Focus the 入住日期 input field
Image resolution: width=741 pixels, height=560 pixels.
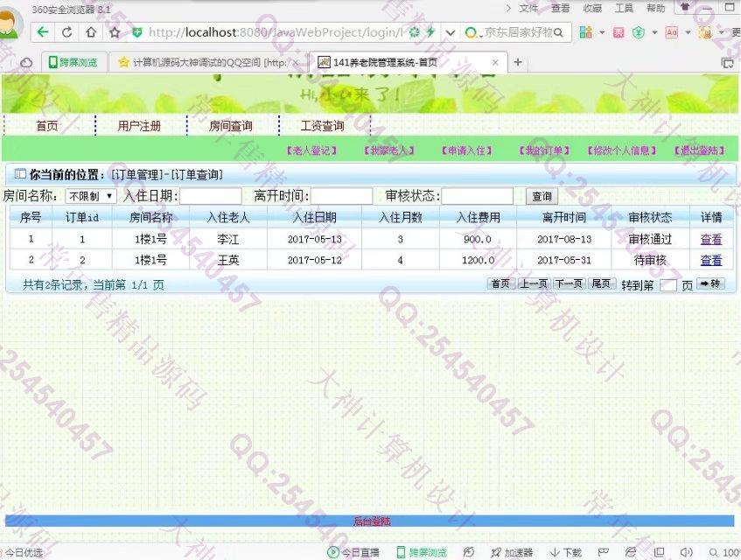[x=210, y=196]
